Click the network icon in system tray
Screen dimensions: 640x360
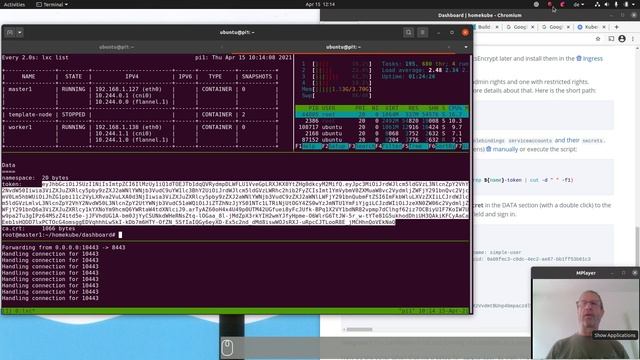pos(597,4)
